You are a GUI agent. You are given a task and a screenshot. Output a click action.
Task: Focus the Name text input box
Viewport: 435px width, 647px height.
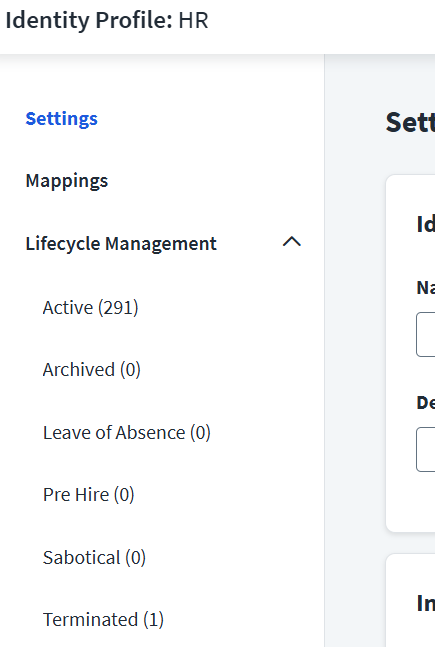pyautogui.click(x=426, y=335)
